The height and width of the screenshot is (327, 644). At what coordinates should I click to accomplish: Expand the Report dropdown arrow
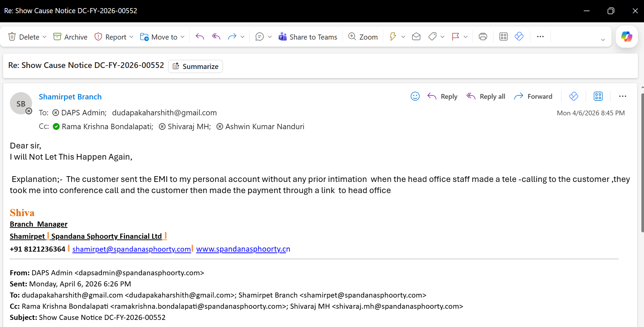(131, 37)
